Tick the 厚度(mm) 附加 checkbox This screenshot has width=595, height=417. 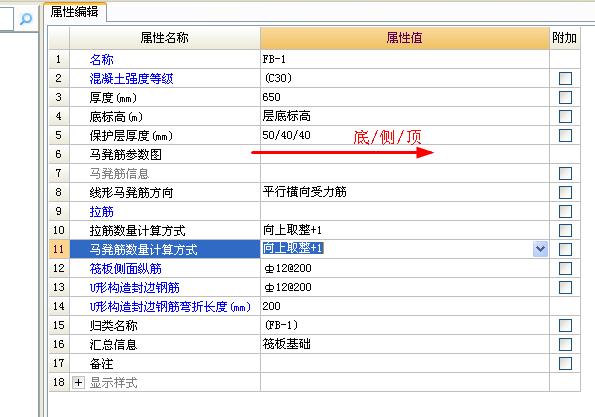pyautogui.click(x=565, y=97)
